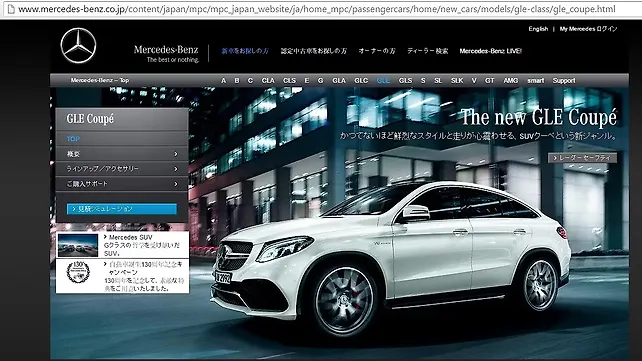Open certified used cars menu item
The image size is (642, 361).
[314, 51]
